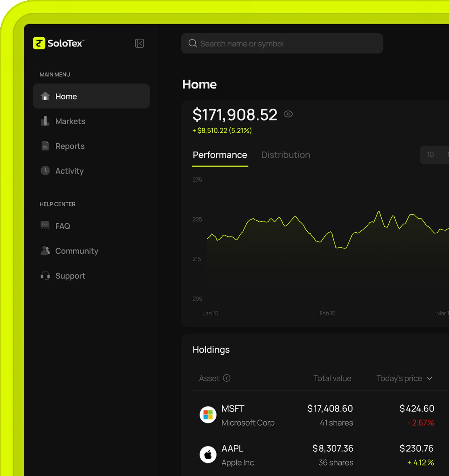Click the Support headset icon
449x476 pixels.
tap(45, 276)
